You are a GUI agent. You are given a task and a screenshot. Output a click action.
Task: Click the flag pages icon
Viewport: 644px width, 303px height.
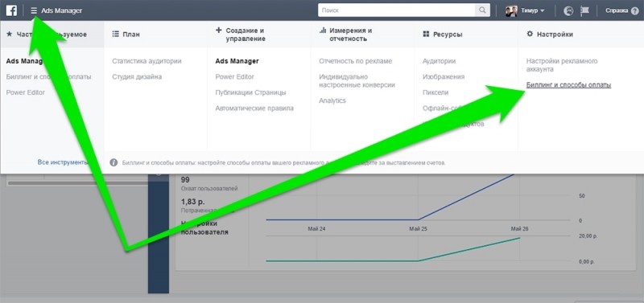pos(584,10)
